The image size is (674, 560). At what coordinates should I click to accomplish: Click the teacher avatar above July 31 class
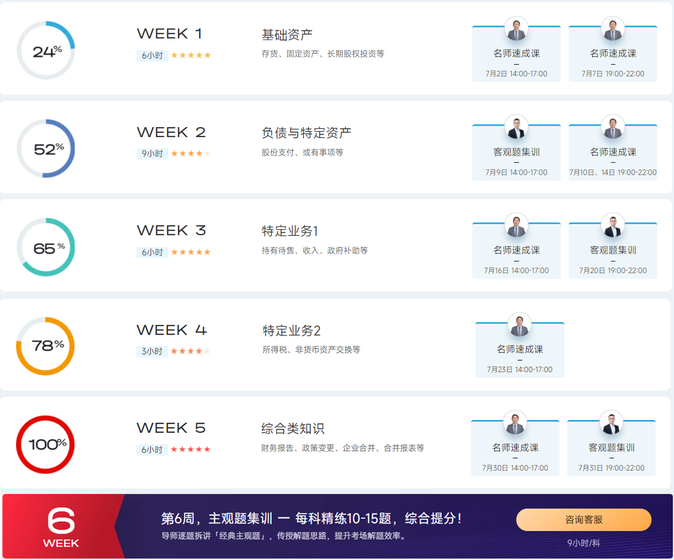(611, 423)
